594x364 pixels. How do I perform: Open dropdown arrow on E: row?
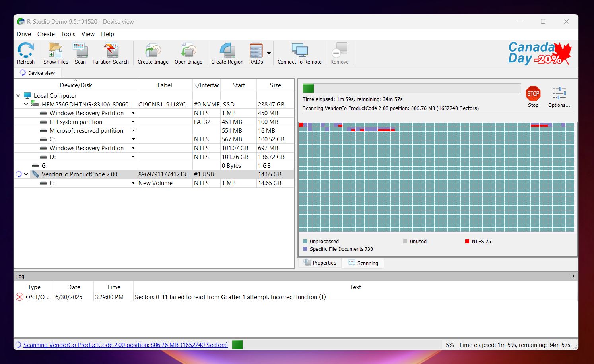click(x=133, y=183)
